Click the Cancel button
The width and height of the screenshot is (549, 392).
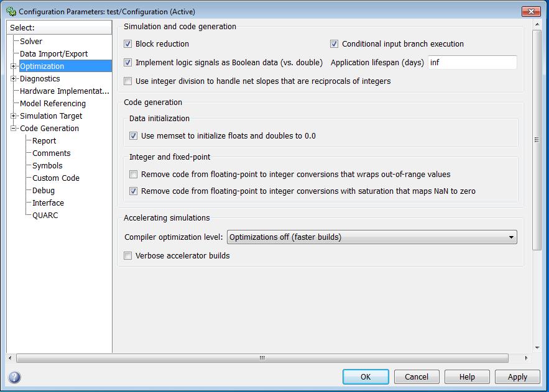pyautogui.click(x=416, y=376)
